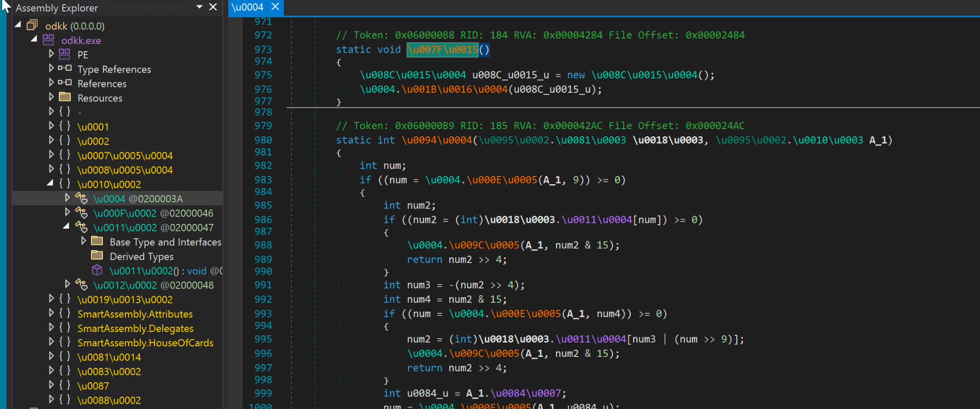This screenshot has height=409, width=980.
Task: Close the \u0004 document tab
Action: click(x=275, y=7)
